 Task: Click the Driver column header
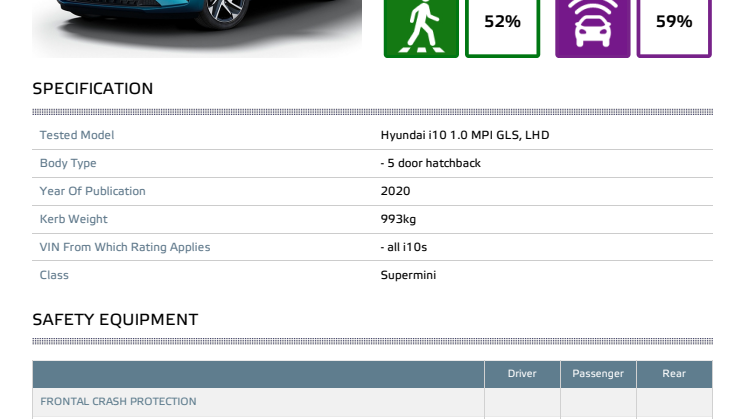[522, 374]
